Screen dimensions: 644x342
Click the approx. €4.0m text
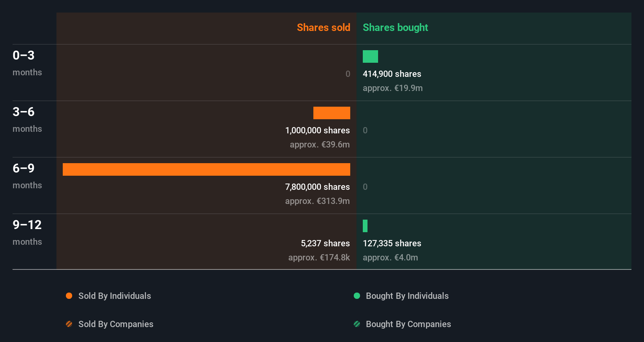click(x=390, y=258)
